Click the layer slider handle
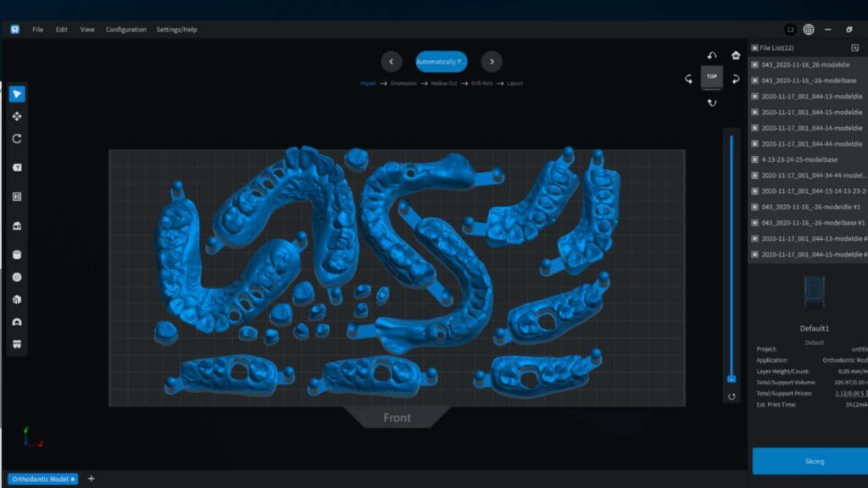The image size is (868, 488). click(x=732, y=379)
